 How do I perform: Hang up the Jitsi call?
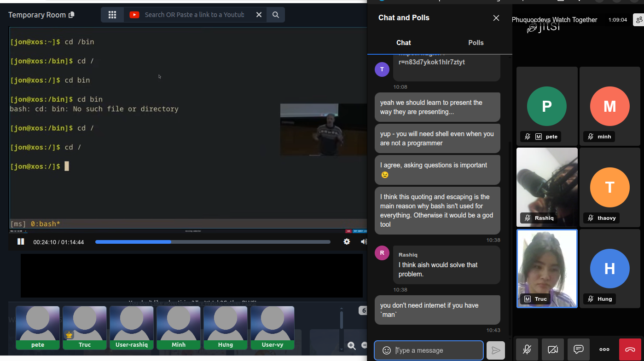click(x=630, y=350)
